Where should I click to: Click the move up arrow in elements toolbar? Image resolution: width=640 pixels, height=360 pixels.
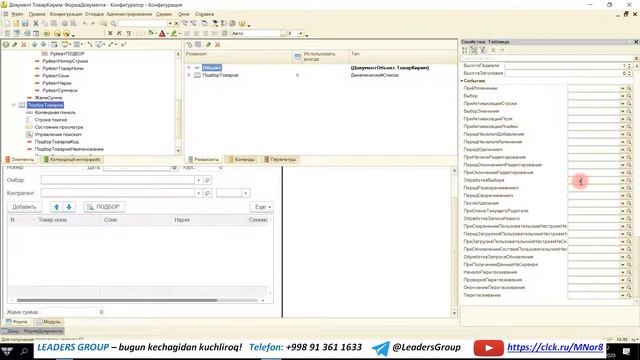[x=34, y=44]
